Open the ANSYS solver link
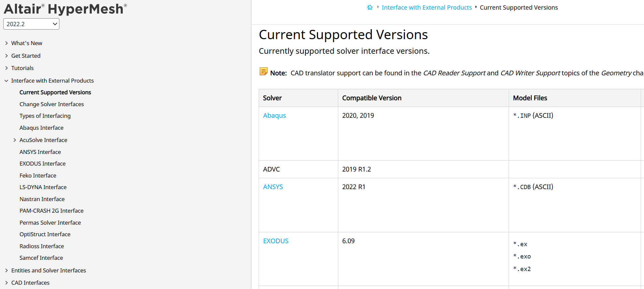The image size is (644, 289). point(273,187)
